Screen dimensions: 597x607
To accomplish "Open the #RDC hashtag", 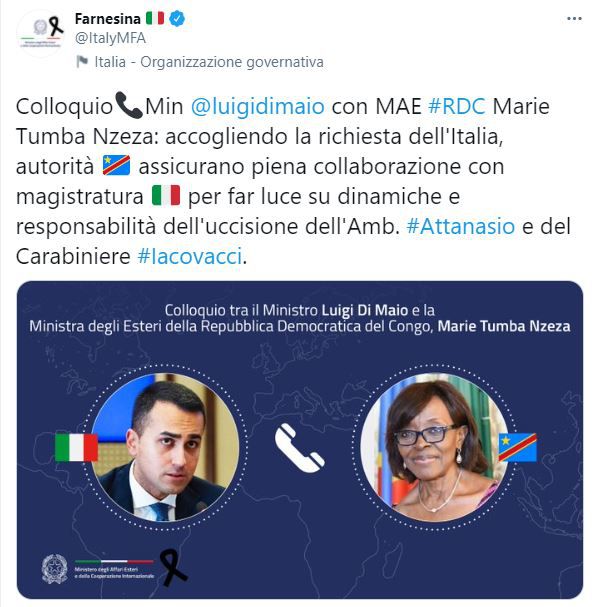I will [x=456, y=106].
